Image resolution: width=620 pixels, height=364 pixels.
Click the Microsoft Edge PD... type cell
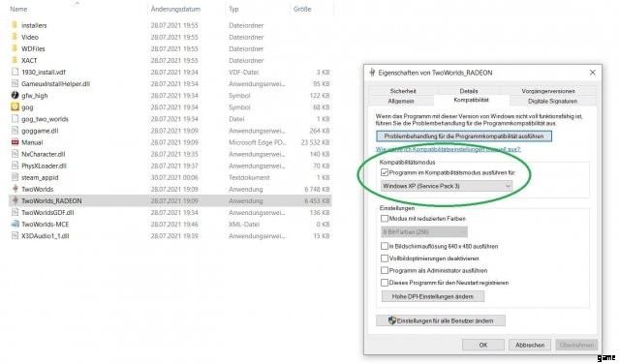click(x=258, y=142)
